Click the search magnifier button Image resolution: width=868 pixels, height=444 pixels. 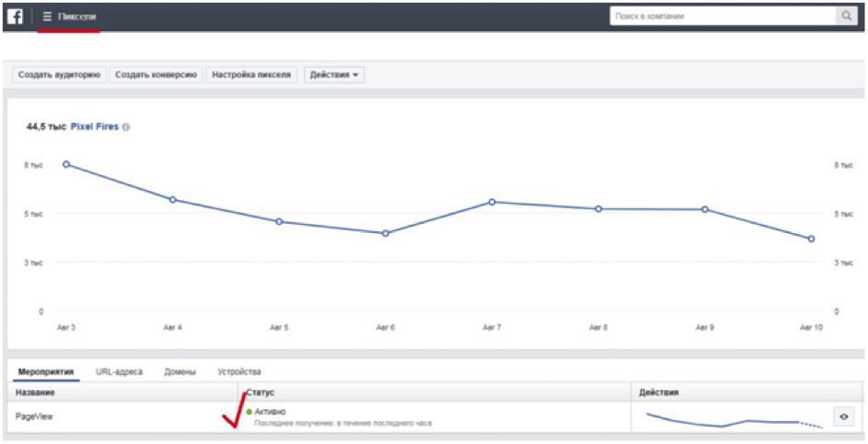point(846,17)
